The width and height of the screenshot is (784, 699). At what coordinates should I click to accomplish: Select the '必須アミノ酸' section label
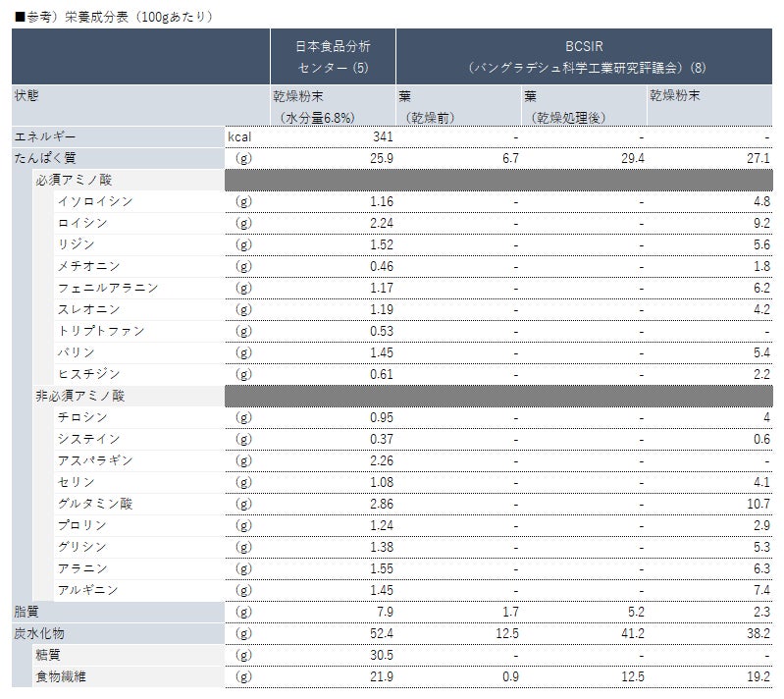tap(74, 180)
